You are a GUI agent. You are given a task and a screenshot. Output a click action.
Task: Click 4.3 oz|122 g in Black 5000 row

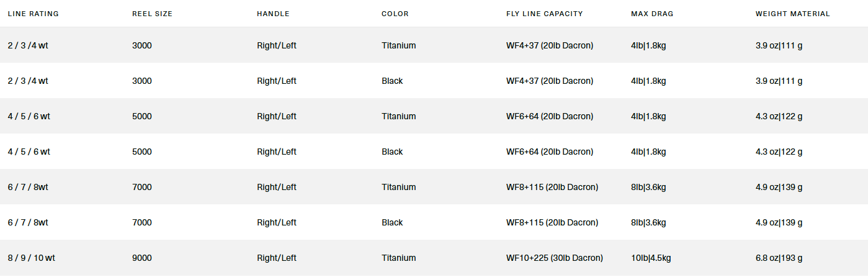tap(779, 152)
